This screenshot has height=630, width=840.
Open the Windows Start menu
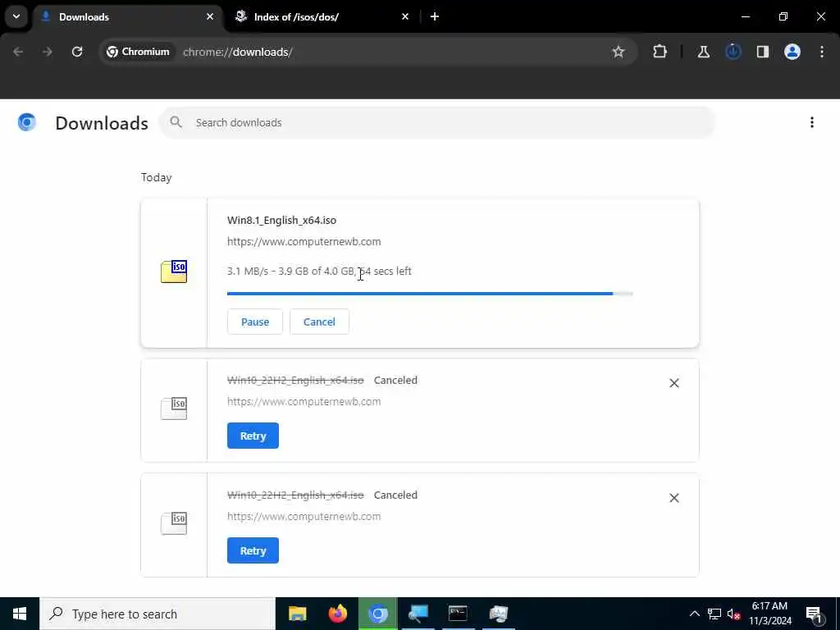[20, 614]
